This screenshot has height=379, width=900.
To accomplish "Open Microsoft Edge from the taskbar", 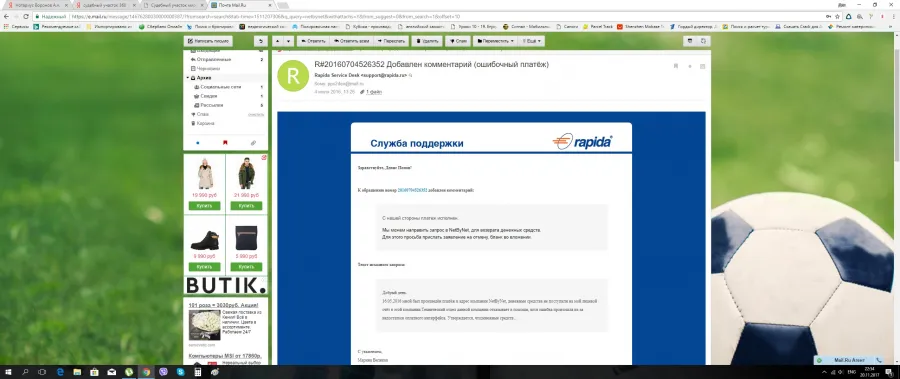I will click(x=60, y=372).
